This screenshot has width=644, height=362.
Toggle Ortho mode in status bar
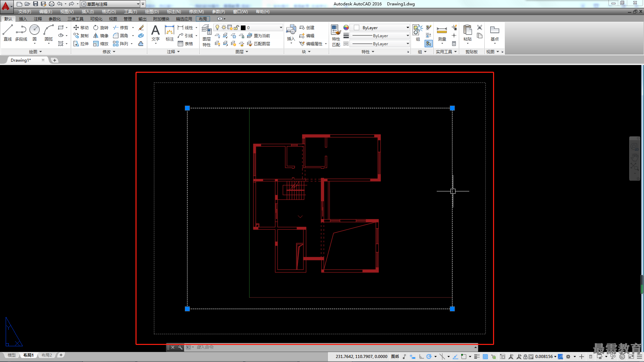[x=421, y=357]
